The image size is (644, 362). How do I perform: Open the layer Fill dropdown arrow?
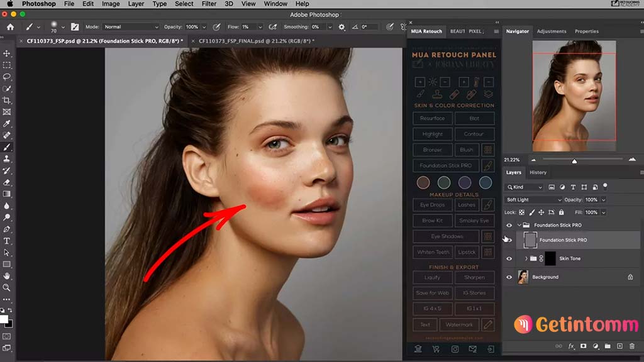603,212
